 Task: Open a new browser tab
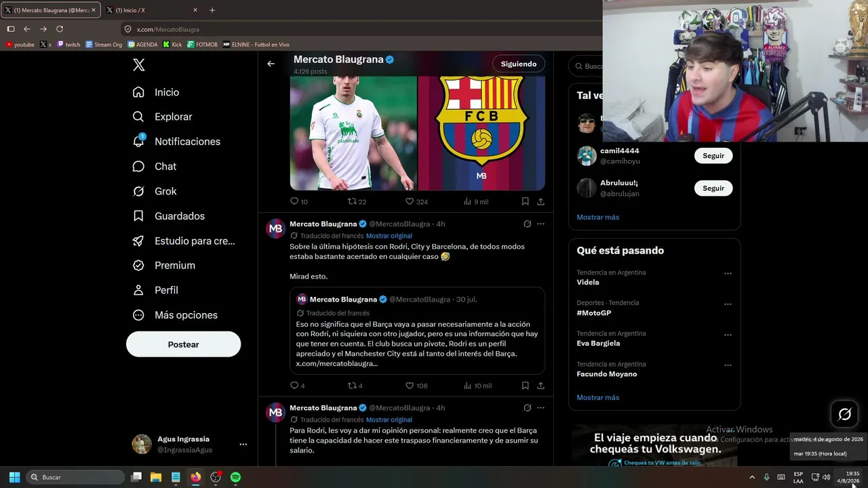tap(212, 10)
